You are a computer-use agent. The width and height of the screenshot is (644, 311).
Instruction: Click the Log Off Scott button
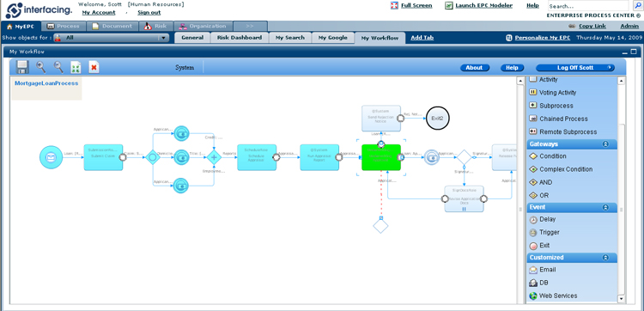[x=575, y=68]
